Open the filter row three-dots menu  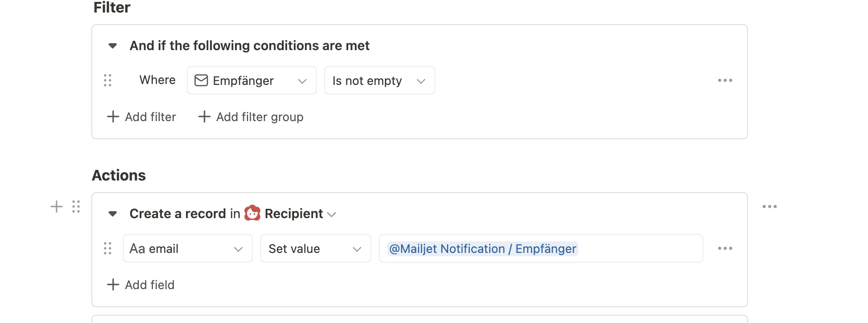pyautogui.click(x=725, y=80)
